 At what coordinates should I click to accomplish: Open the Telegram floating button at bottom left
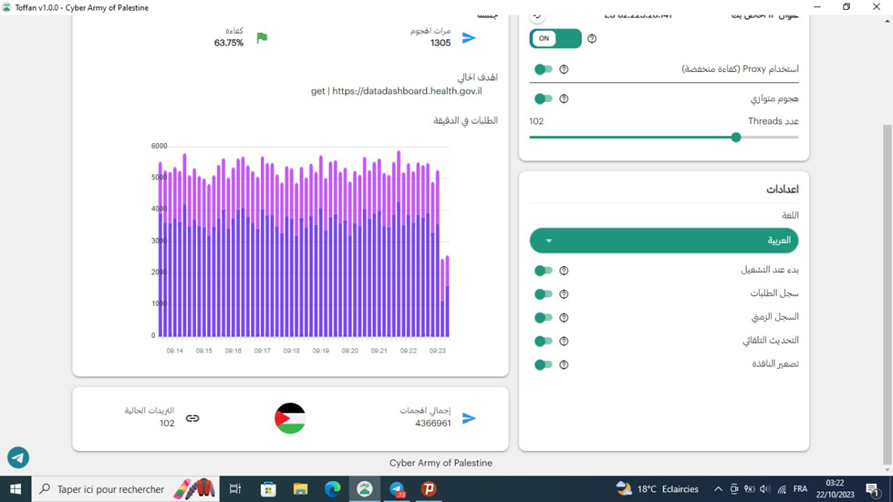[x=18, y=458]
